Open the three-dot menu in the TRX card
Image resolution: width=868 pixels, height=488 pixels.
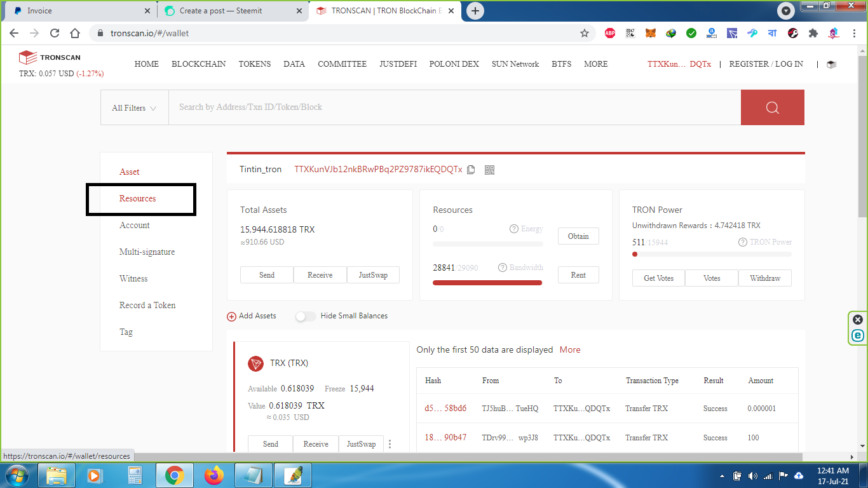click(x=390, y=444)
